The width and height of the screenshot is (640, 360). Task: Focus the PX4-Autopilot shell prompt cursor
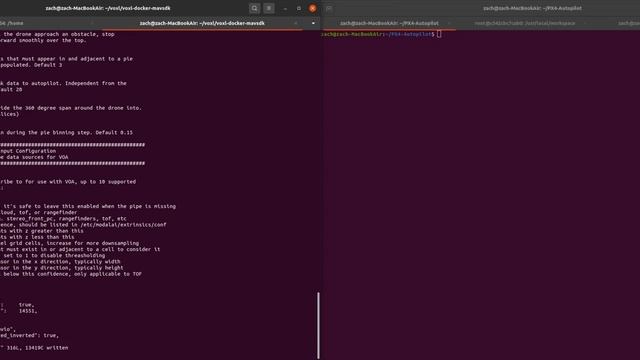point(439,34)
